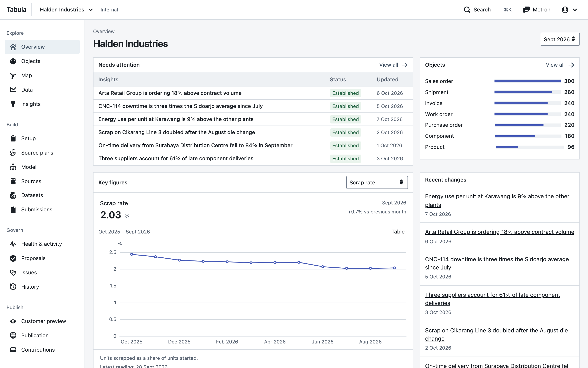Click the Overview home icon in sidebar

[13, 47]
